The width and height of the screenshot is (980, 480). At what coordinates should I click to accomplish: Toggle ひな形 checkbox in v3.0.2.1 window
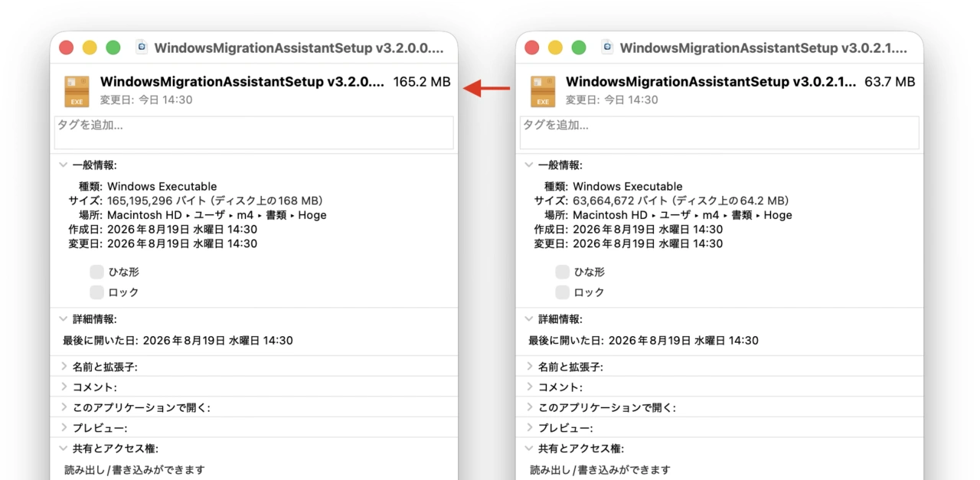pos(562,272)
